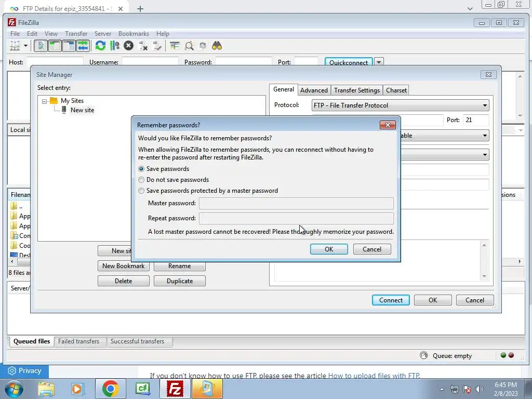Toggle synchronized browsing icon
The height and width of the screenshot is (399, 532).
click(203, 46)
